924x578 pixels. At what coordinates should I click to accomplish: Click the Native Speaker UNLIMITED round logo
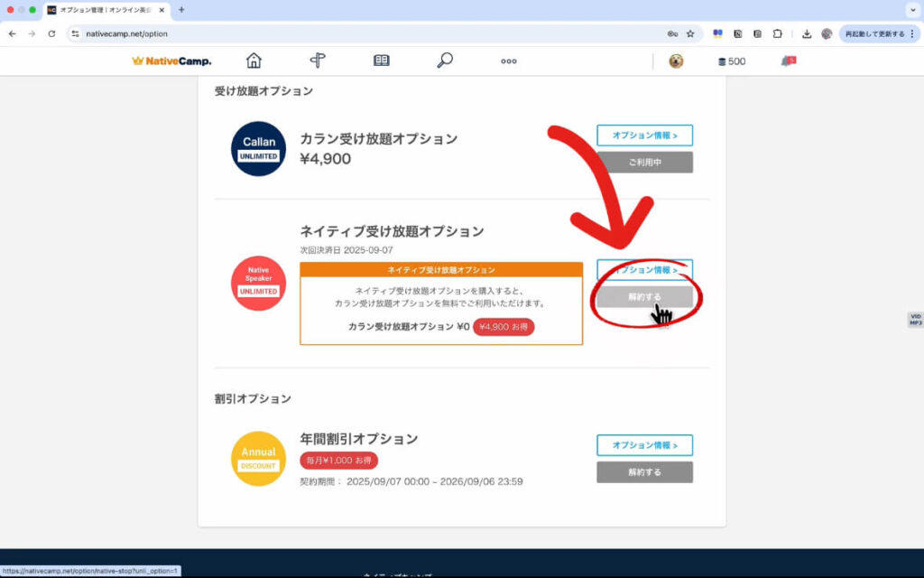tap(258, 283)
